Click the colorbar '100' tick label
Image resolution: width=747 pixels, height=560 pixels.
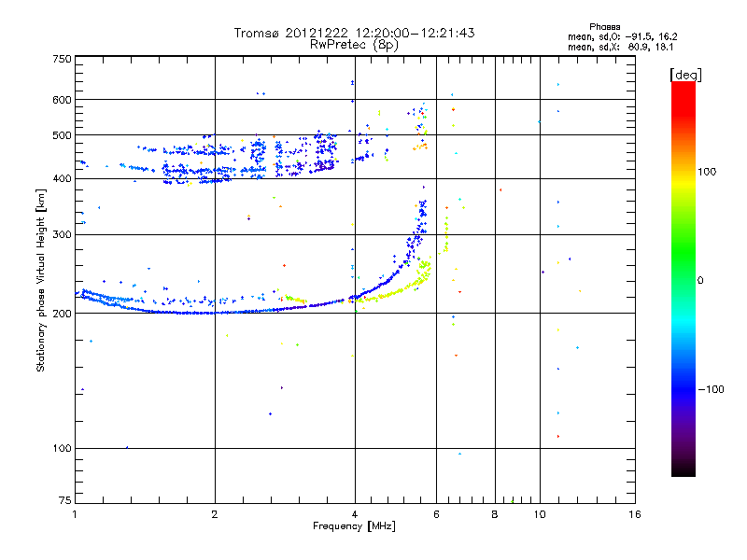pyautogui.click(x=707, y=172)
